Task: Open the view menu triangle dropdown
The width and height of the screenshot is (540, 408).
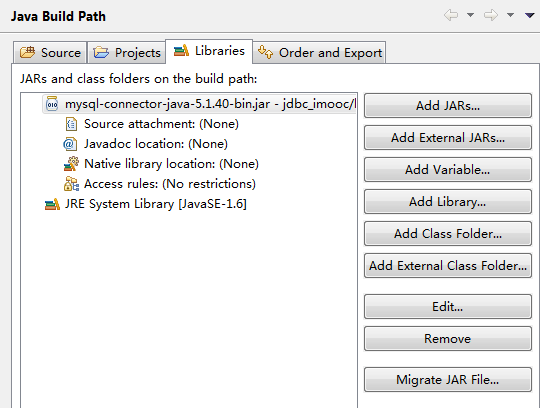Action: 530,15
